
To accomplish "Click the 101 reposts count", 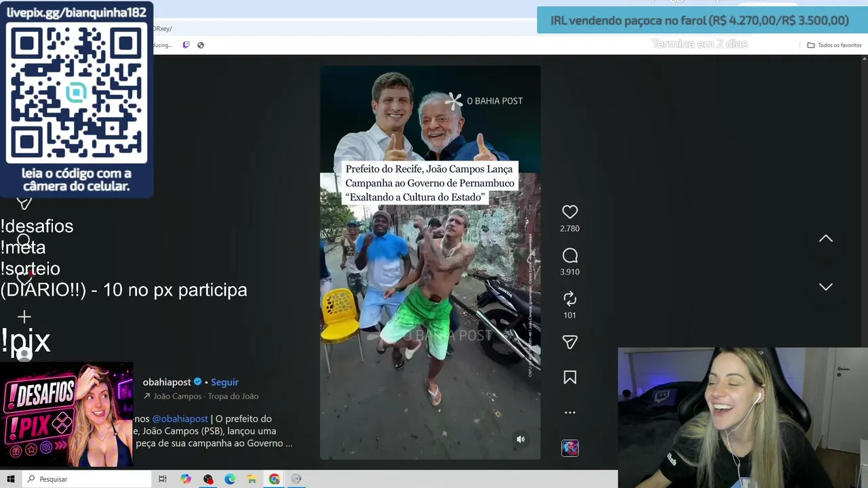I will [570, 315].
